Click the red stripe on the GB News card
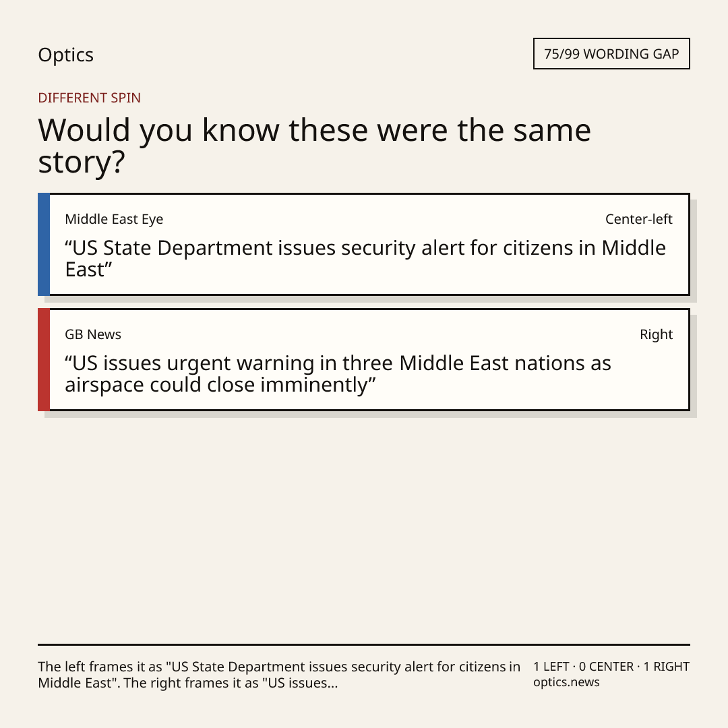This screenshot has width=728, height=728. click(44, 359)
